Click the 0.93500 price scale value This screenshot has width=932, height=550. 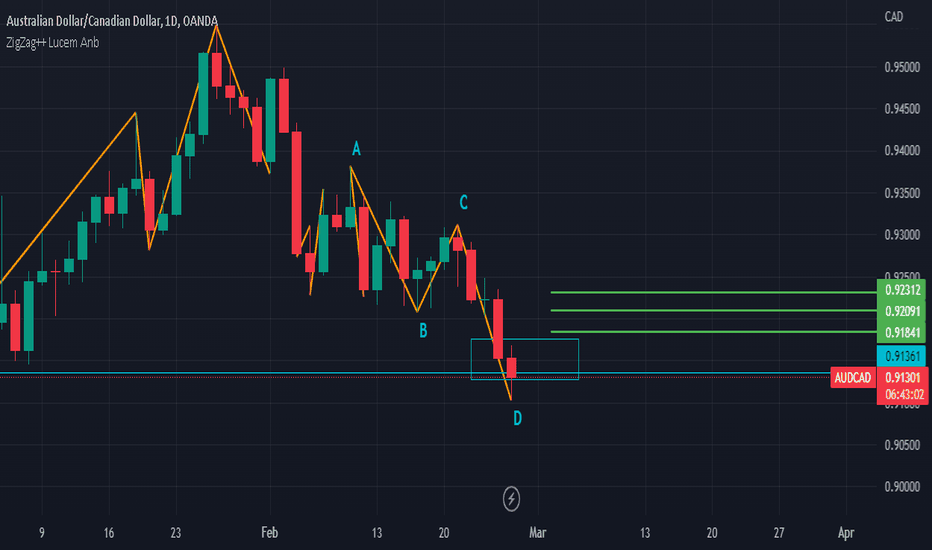pos(902,193)
